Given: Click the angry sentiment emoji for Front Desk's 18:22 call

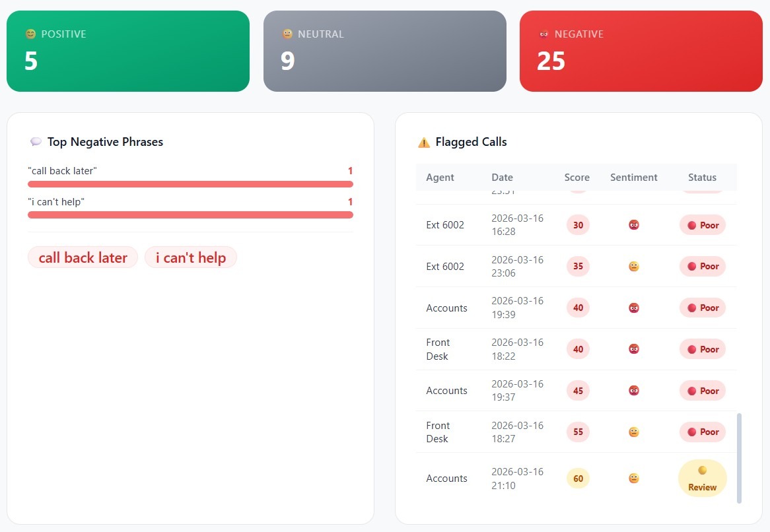Looking at the screenshot, I should tap(633, 349).
